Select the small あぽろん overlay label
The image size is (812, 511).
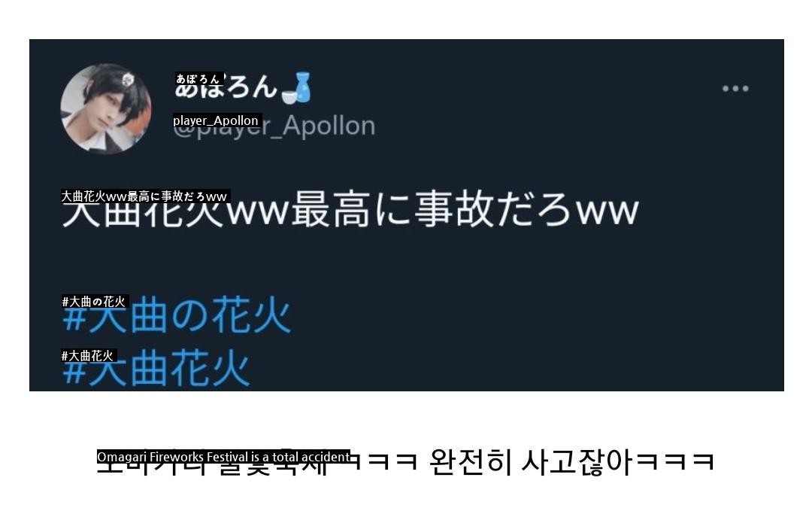(x=198, y=79)
